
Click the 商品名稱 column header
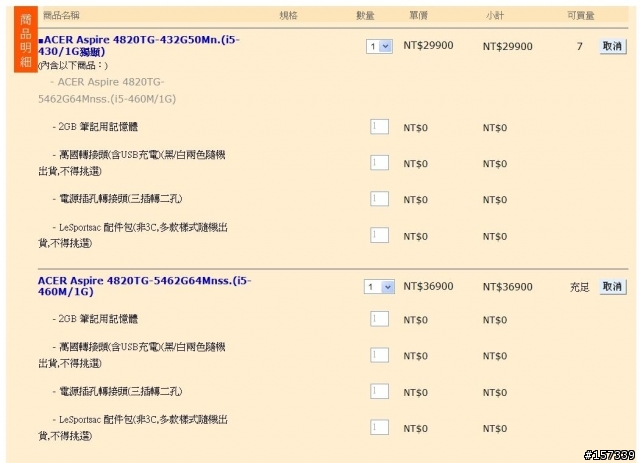[61, 16]
